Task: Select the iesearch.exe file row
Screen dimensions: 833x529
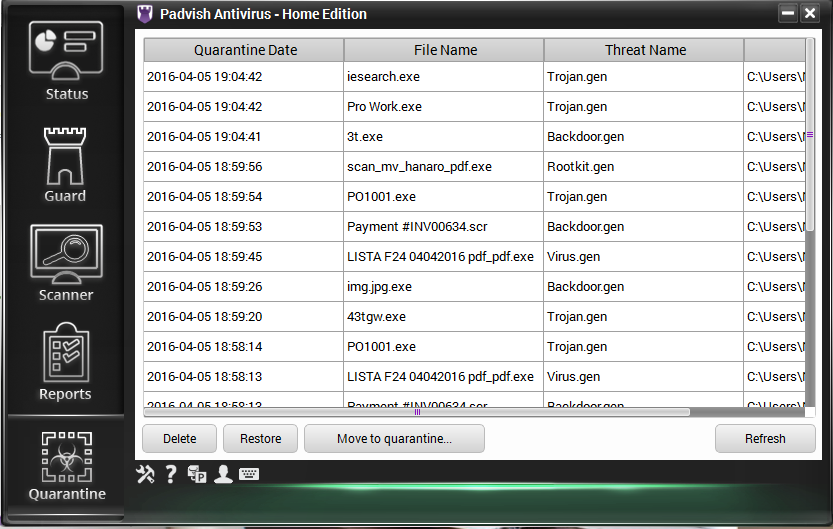Action: [x=474, y=76]
